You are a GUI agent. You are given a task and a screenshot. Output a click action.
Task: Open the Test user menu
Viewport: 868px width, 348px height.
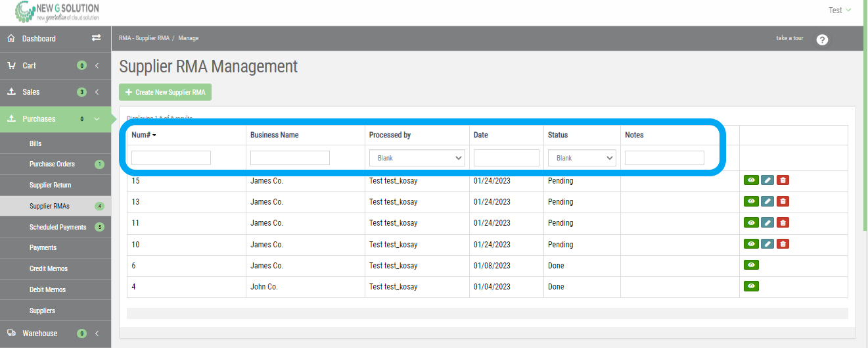839,11
